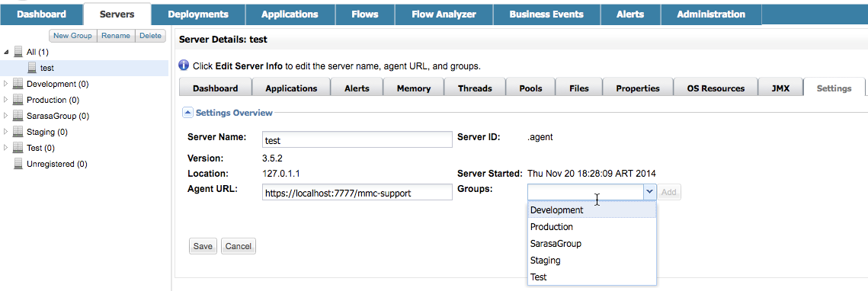Open the Deployments navigation tab
This screenshot has height=291, width=868.
197,14
